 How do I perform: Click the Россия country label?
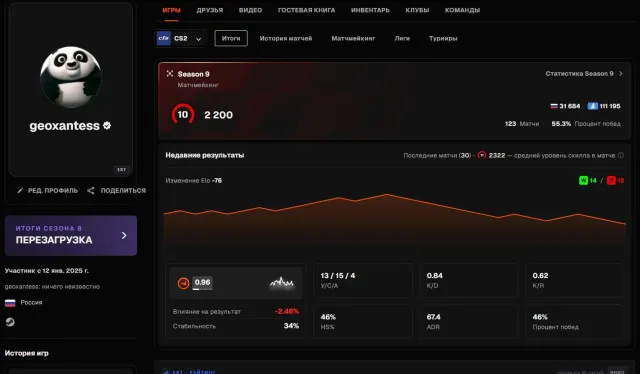(31, 303)
